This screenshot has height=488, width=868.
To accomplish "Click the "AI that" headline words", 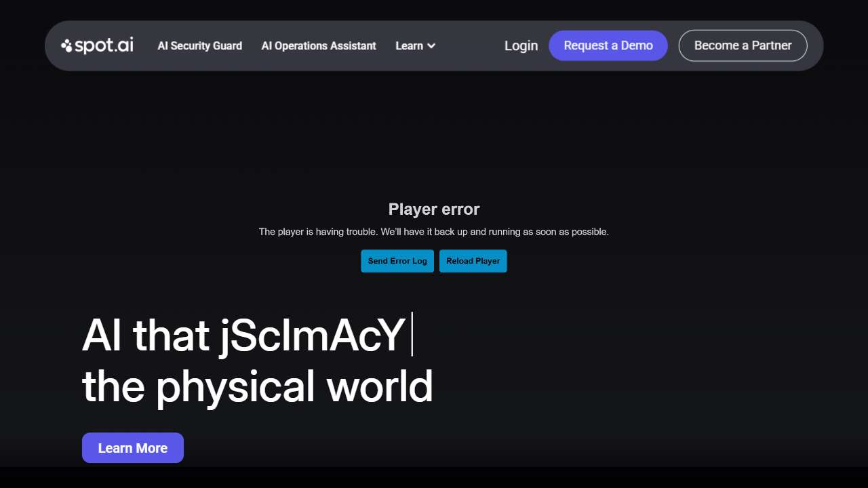I will [x=146, y=335].
